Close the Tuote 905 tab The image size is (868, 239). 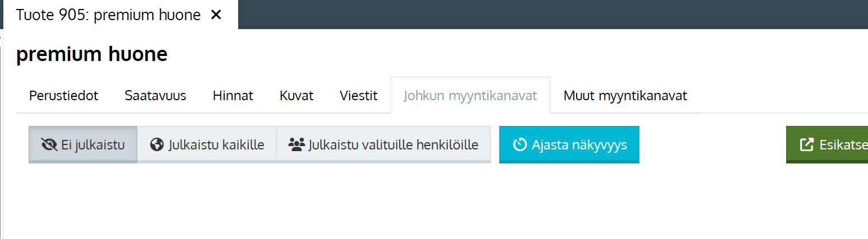[216, 15]
